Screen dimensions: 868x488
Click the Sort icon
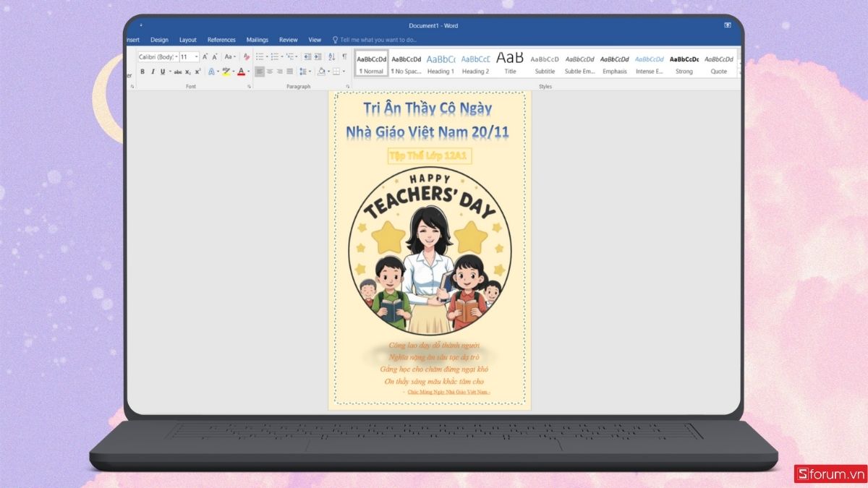[x=332, y=57]
